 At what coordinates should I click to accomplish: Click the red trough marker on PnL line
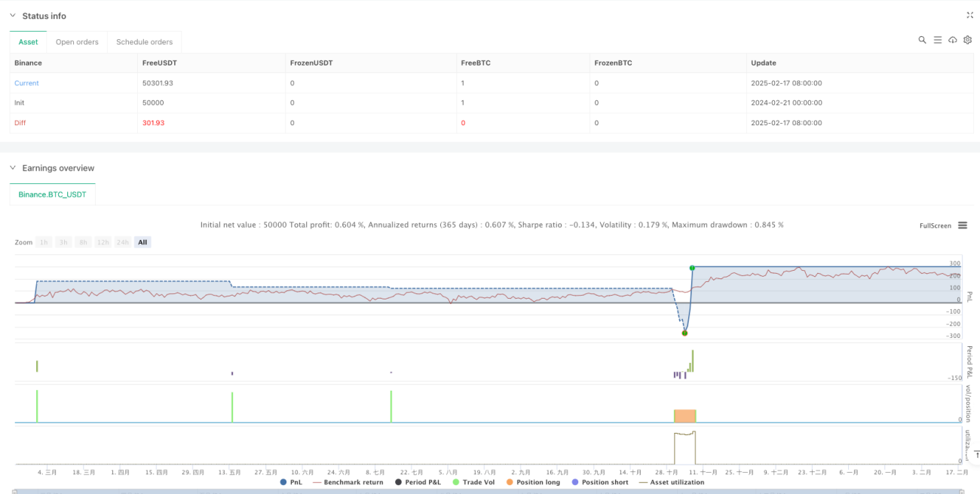pos(684,333)
